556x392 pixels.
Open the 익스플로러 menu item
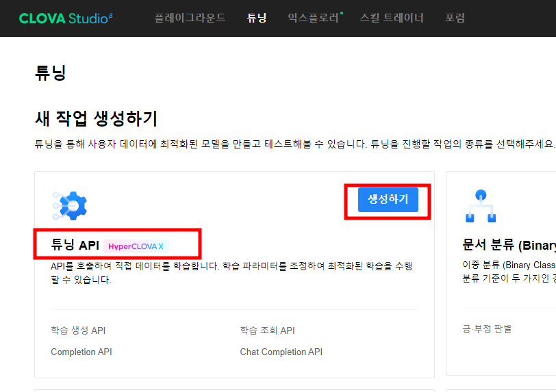point(315,18)
